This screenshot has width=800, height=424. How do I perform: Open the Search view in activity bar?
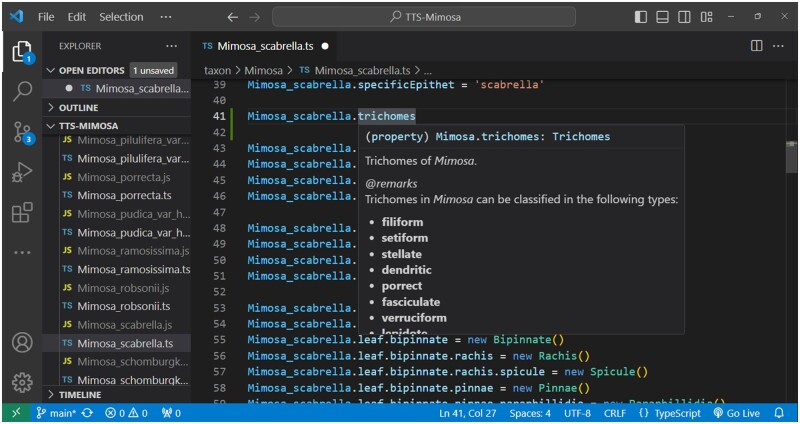click(x=22, y=91)
